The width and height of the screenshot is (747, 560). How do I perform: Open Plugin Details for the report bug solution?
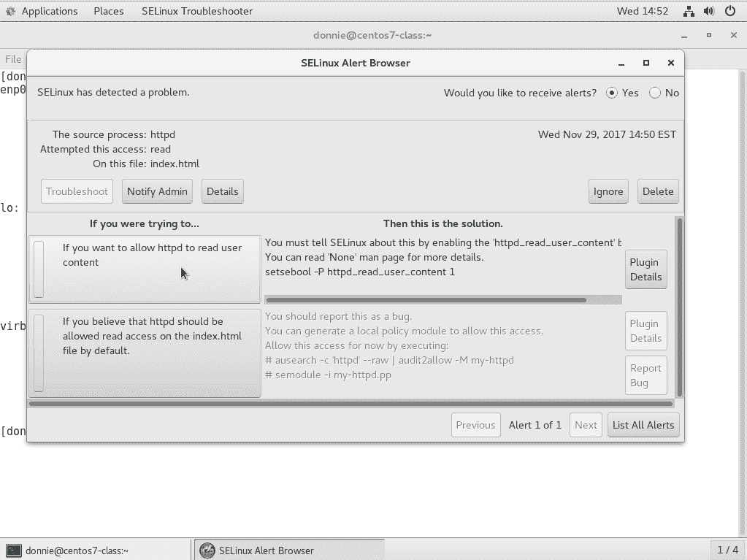tap(646, 331)
